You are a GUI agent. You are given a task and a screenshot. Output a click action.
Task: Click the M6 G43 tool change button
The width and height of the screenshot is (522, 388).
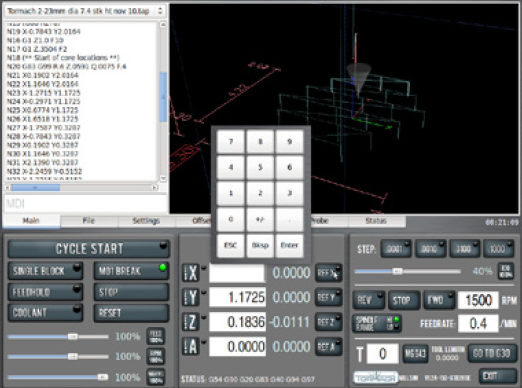pyautogui.click(x=415, y=353)
